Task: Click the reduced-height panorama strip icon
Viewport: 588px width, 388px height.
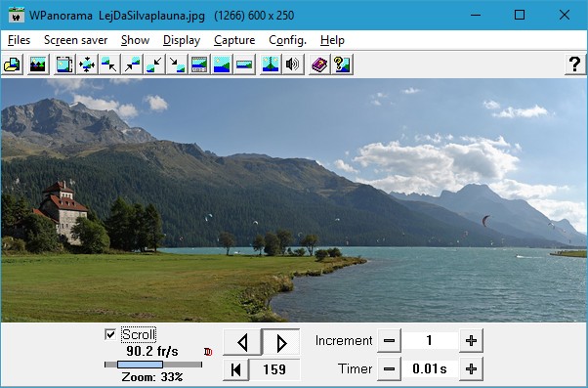Action: (x=244, y=65)
